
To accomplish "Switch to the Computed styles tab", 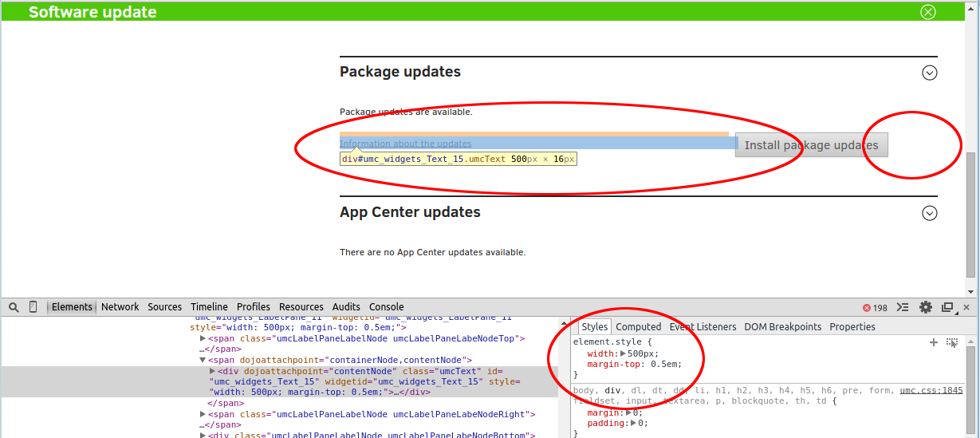I will [638, 327].
